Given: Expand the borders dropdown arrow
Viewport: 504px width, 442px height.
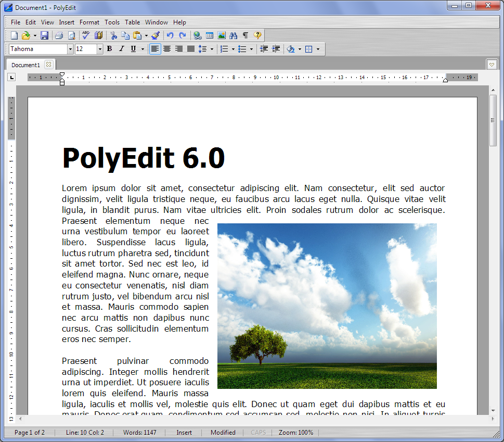Looking at the screenshot, I should 318,49.
